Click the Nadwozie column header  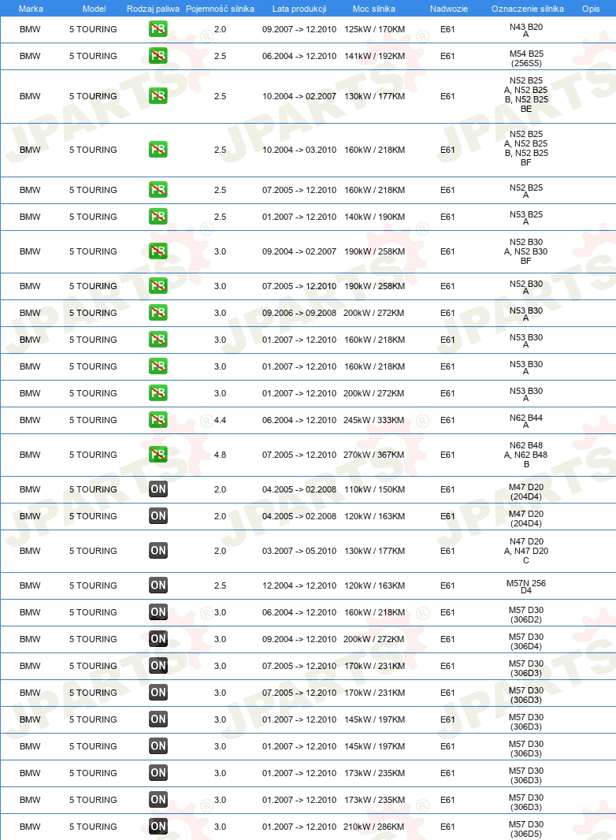449,9
